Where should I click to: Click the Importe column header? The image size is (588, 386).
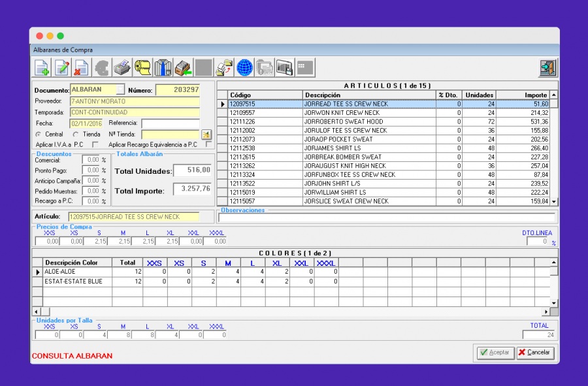click(x=523, y=95)
